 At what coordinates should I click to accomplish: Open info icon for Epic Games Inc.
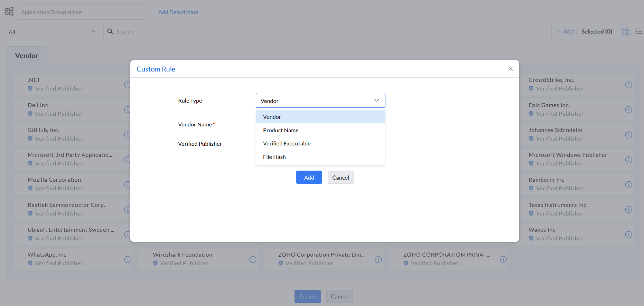[x=628, y=110]
